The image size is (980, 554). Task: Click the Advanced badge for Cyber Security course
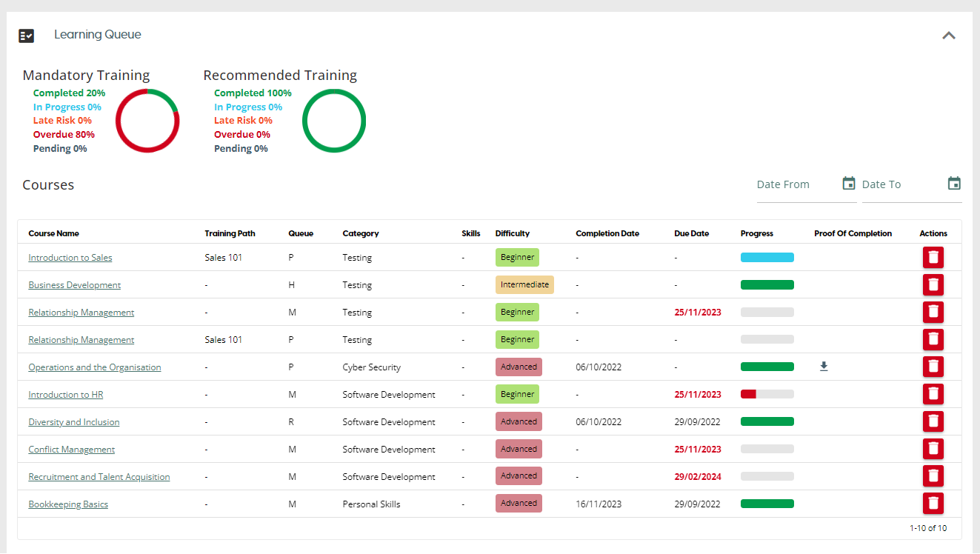pyautogui.click(x=519, y=367)
